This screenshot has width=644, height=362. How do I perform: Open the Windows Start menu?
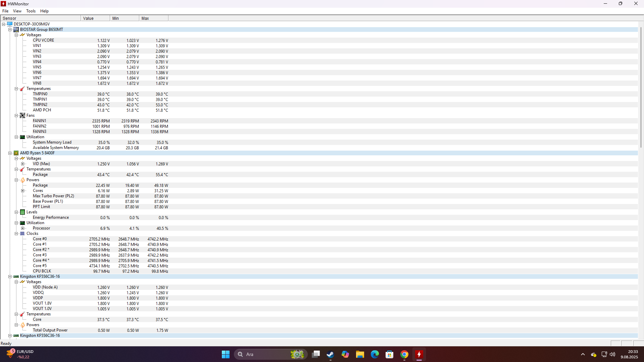(x=226, y=354)
